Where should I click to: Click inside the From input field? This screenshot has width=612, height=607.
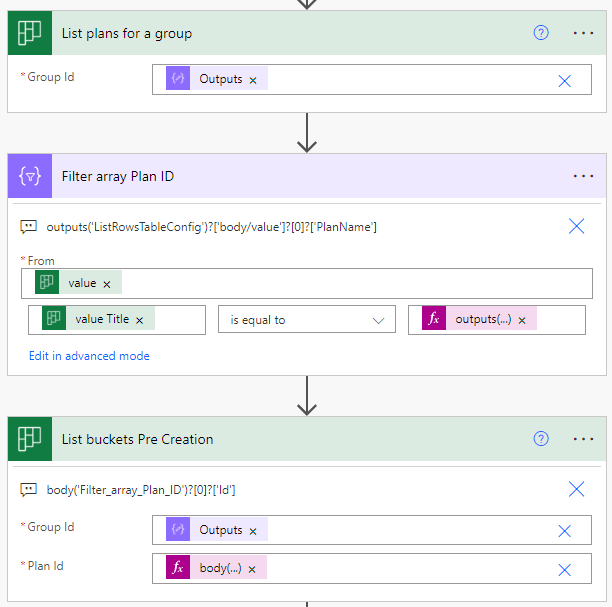tap(350, 284)
